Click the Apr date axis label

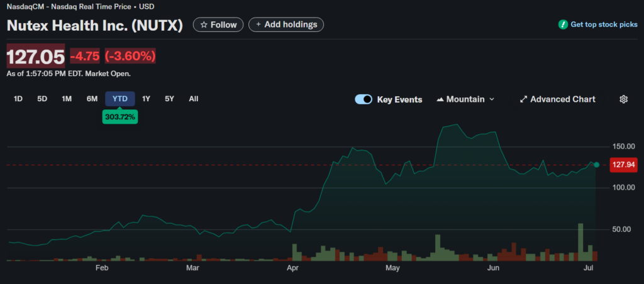point(292,268)
